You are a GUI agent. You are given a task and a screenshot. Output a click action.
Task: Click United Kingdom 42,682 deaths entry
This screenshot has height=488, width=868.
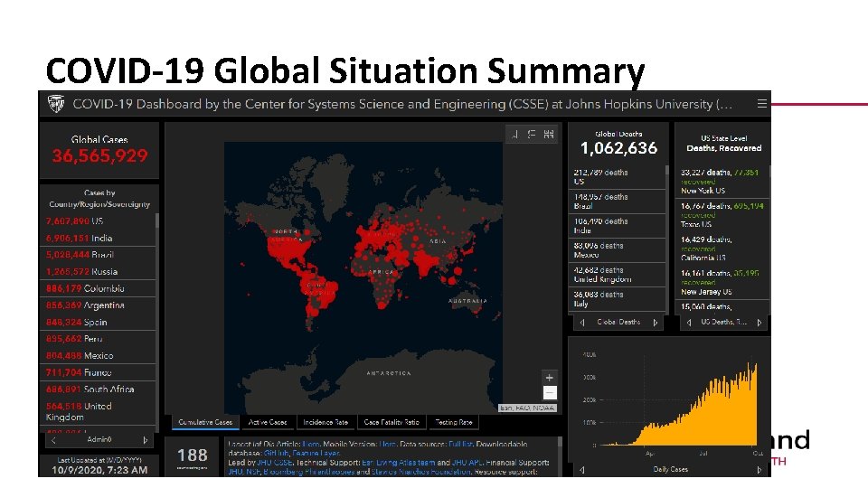point(617,275)
